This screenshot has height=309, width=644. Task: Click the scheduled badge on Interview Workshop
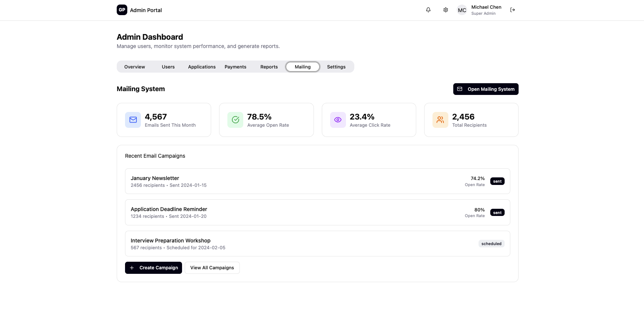[491, 244]
